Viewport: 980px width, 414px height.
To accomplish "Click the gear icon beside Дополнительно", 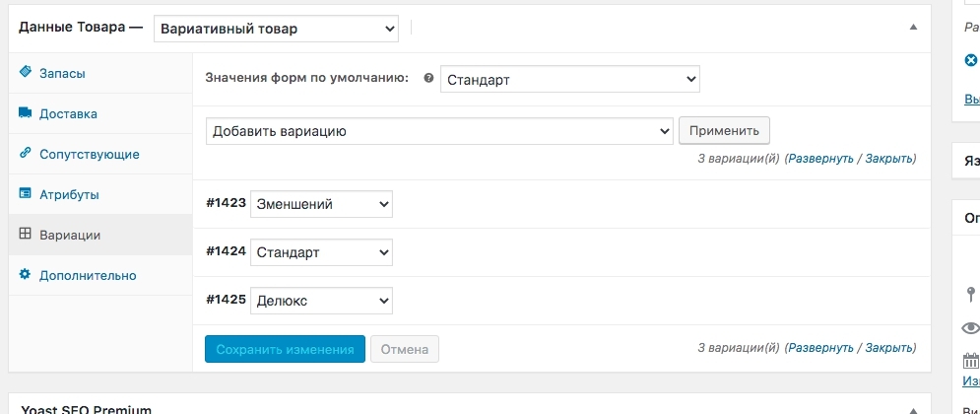I will click(x=25, y=275).
